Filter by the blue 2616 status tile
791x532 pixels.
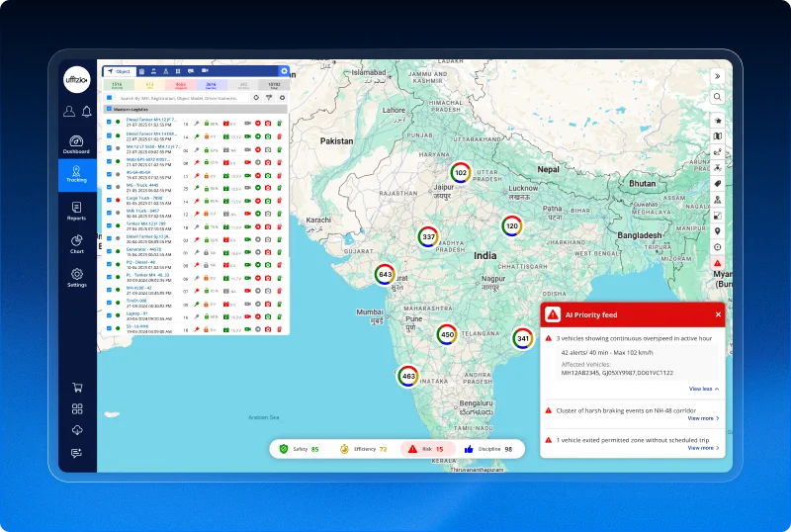point(211,85)
